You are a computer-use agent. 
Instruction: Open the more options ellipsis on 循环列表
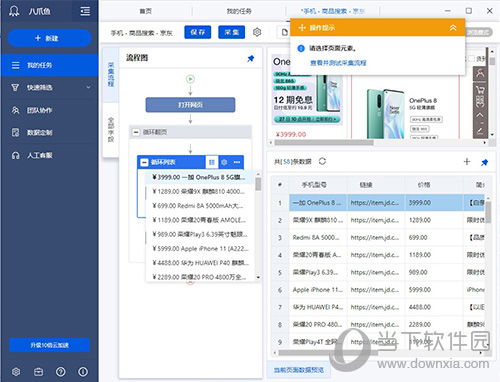[237, 162]
